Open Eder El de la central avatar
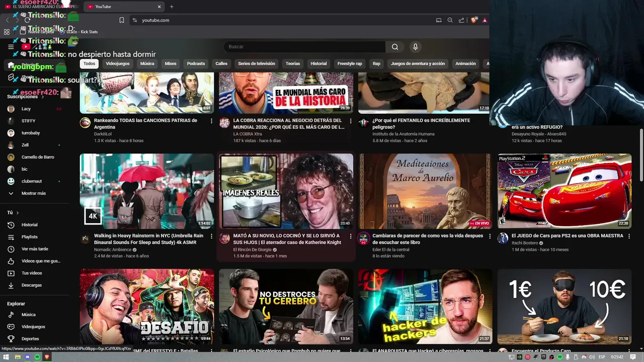The height and width of the screenshot is (362, 644). 363,238
